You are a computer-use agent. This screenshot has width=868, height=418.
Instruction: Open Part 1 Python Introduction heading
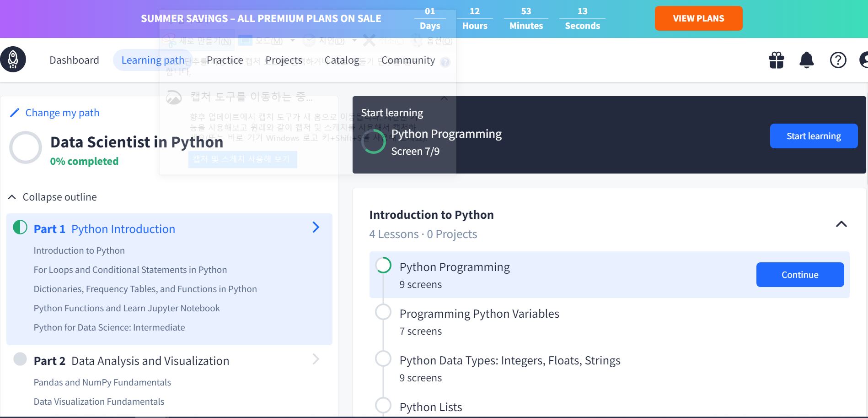pos(104,229)
